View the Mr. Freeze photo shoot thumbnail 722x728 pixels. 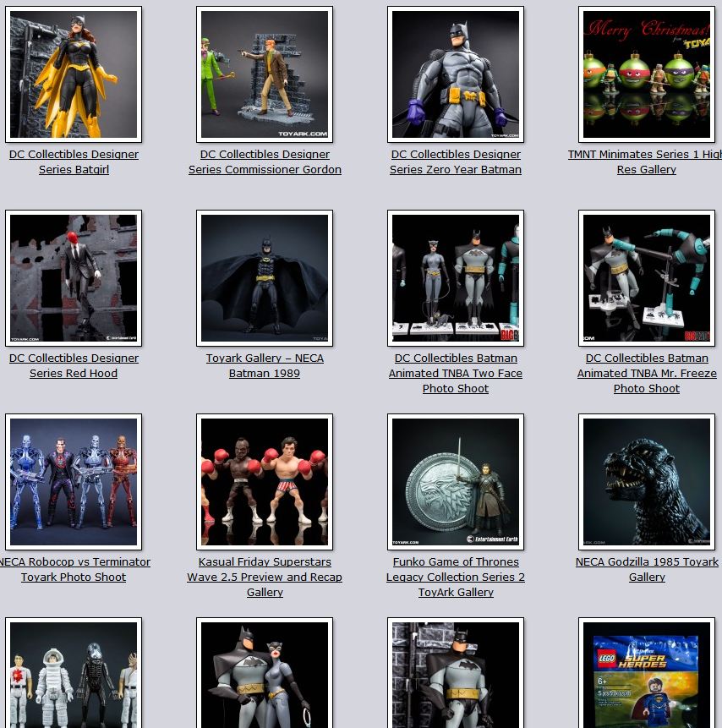tap(647, 278)
